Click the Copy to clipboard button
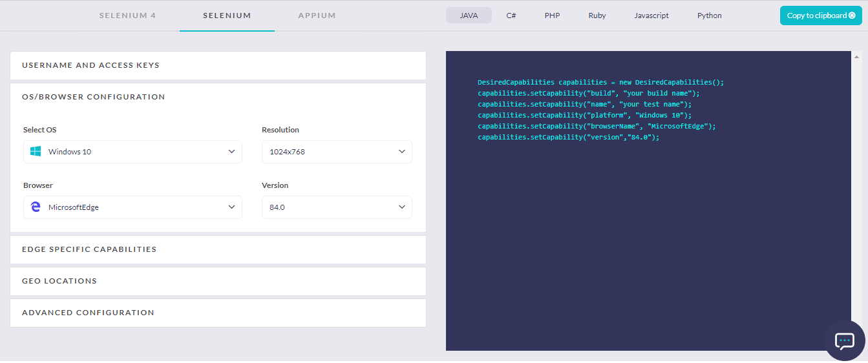868x363 pixels. (x=820, y=16)
